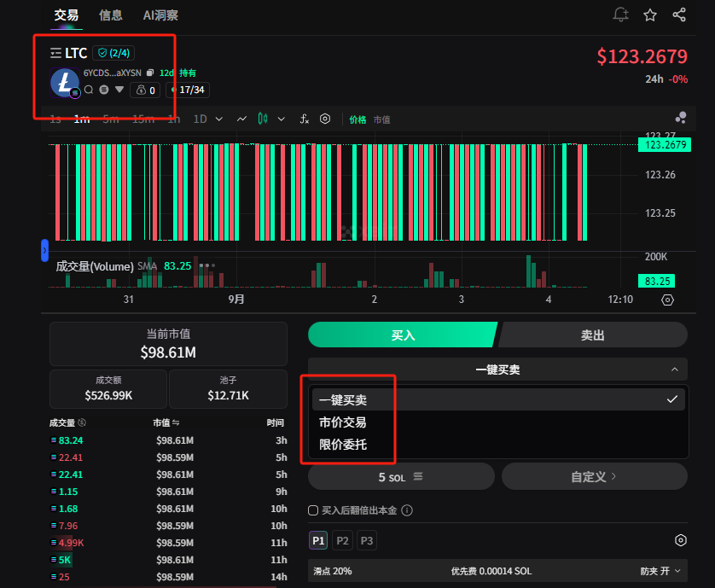This screenshot has width=715, height=588.
Task: Click the 卖出 (Sell) tab
Action: pyautogui.click(x=592, y=335)
